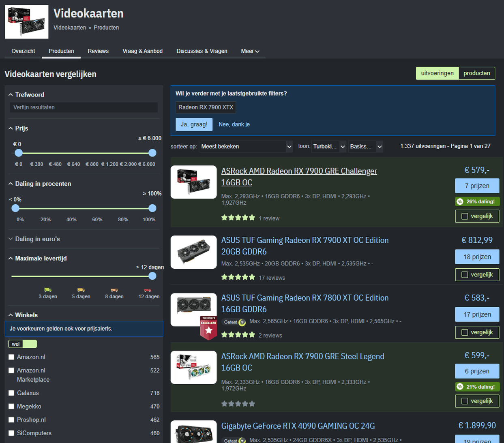The image size is (504, 443).
Task: Click the Videokaarten breadcrumb link
Action: 70,28
